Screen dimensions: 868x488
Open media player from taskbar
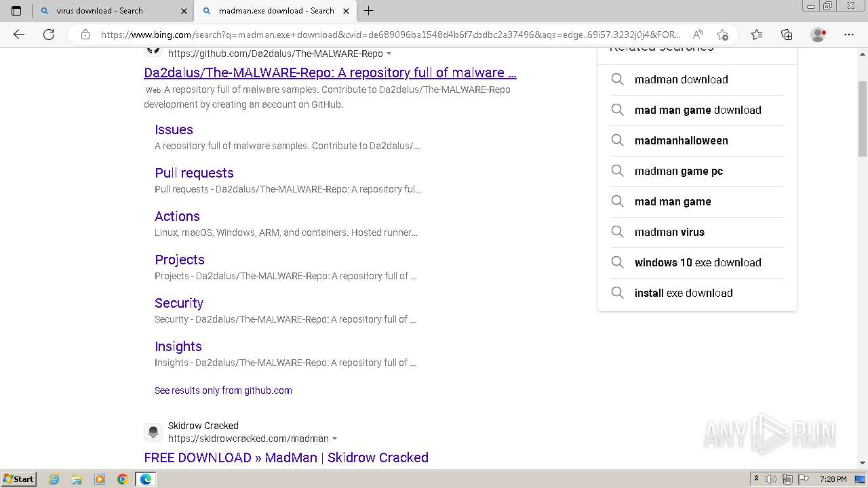point(100,479)
